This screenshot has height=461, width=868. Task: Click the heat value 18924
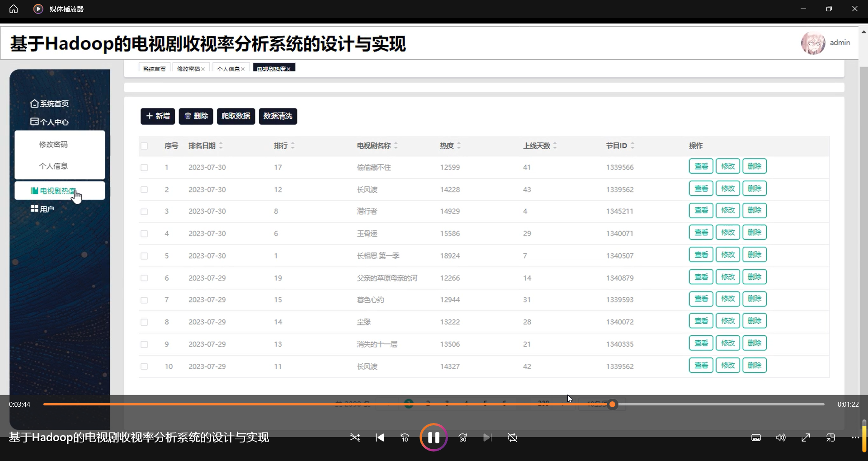450,256
